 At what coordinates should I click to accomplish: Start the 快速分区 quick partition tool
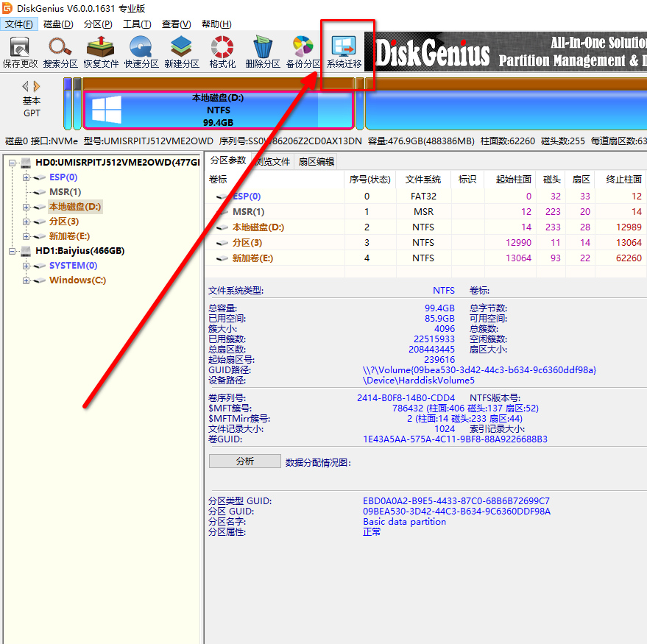pyautogui.click(x=141, y=52)
